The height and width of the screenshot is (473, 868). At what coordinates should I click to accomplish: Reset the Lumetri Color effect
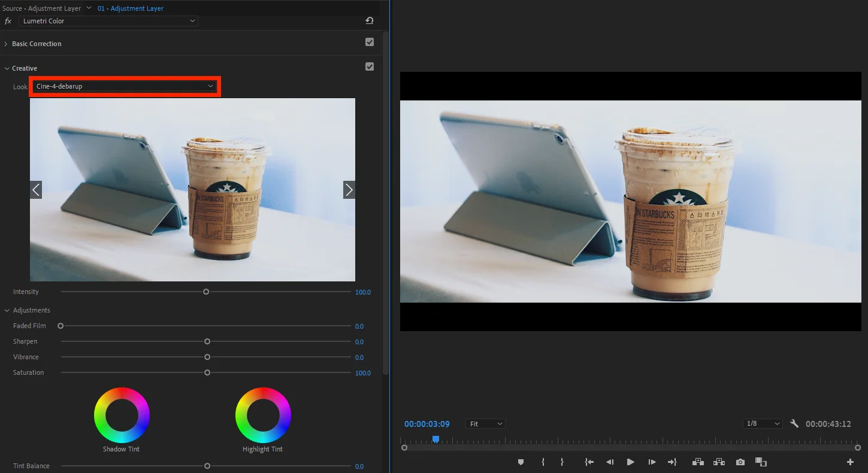[x=370, y=21]
